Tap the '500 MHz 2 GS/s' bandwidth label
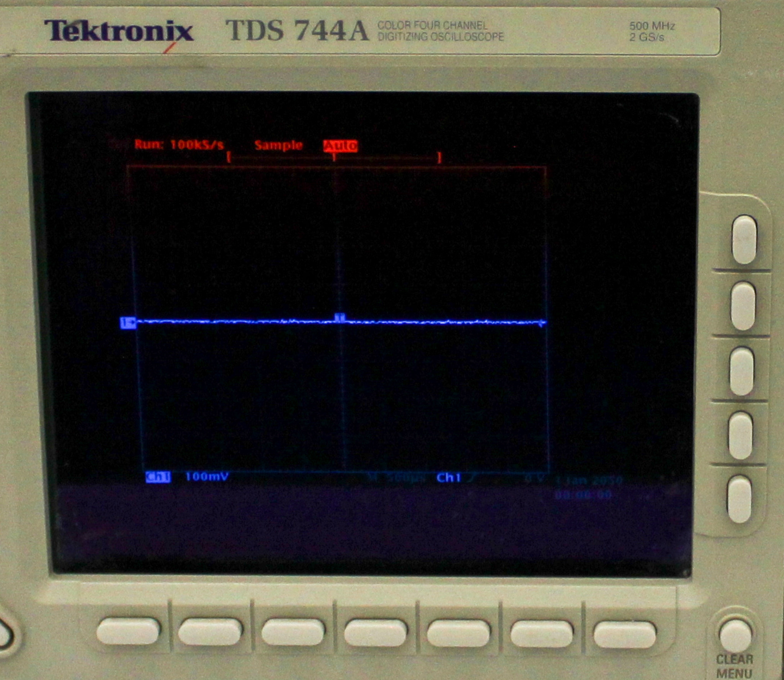784x680 pixels. coord(652,31)
